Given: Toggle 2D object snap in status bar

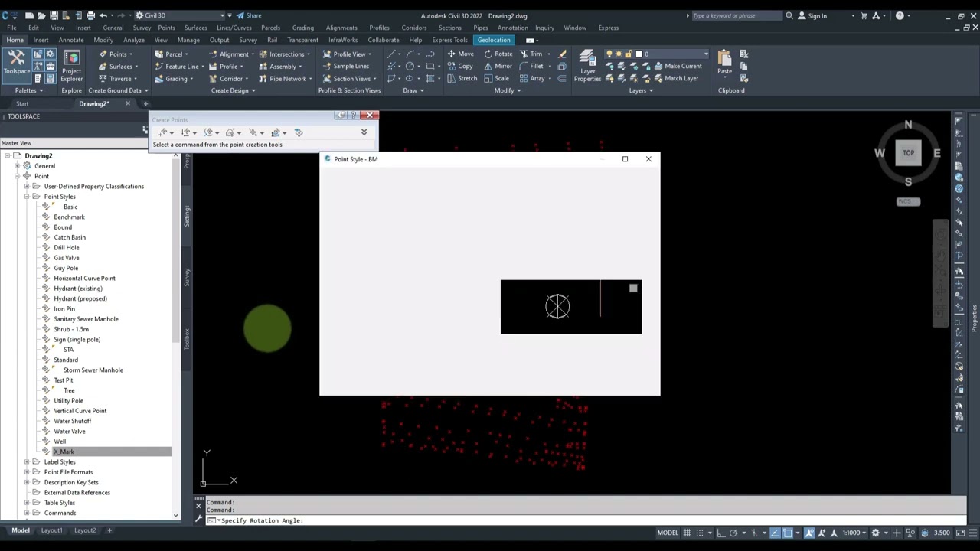Looking at the screenshot, I should [787, 533].
